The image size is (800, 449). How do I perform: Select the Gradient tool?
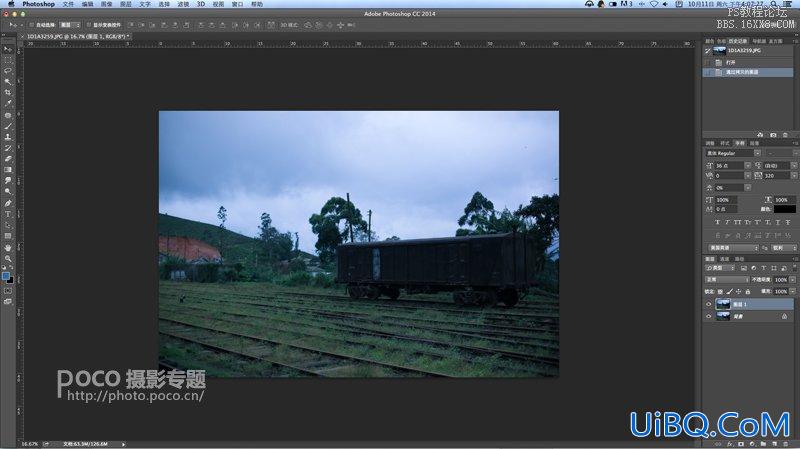(x=8, y=170)
